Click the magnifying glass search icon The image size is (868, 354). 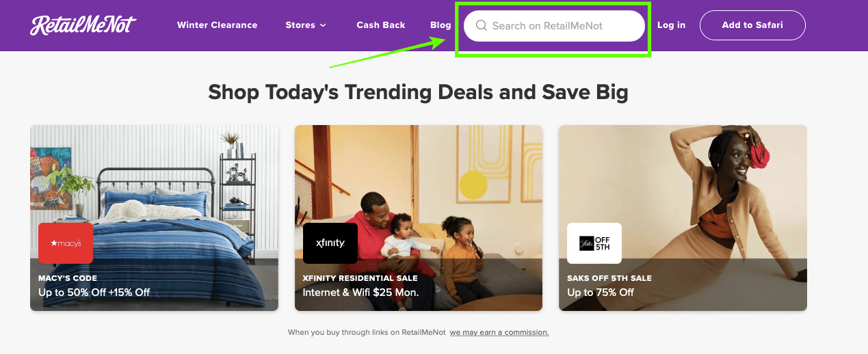[482, 26]
